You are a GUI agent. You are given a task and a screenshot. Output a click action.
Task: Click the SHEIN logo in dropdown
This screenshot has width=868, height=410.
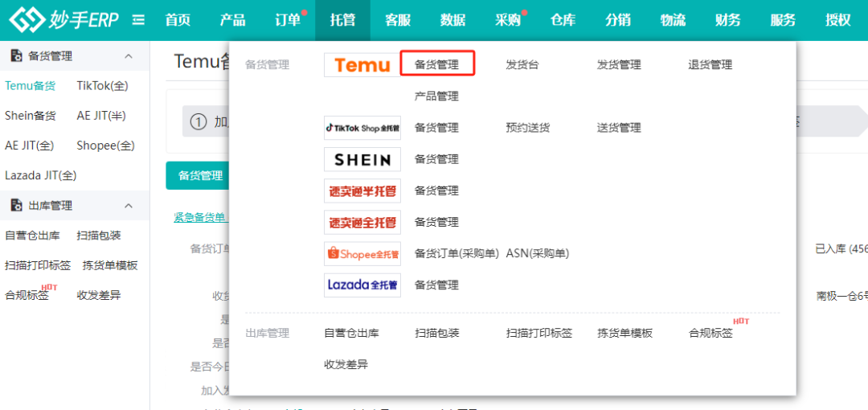tap(362, 159)
